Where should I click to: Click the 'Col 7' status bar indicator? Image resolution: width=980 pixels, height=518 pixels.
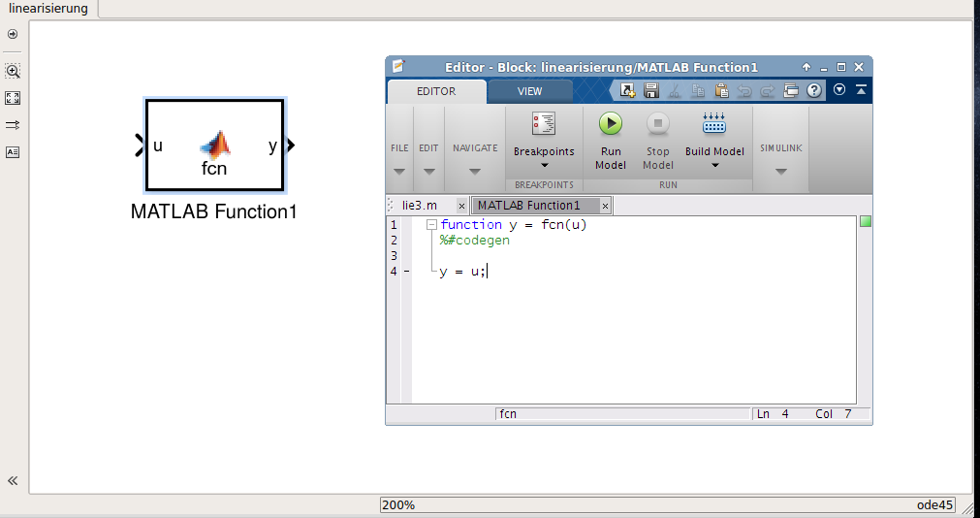click(x=833, y=414)
